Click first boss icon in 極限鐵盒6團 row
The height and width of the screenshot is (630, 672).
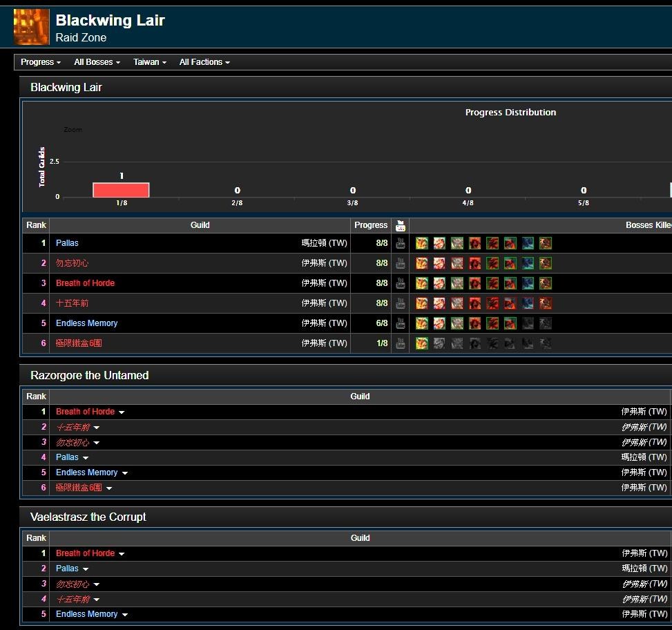[x=422, y=343]
